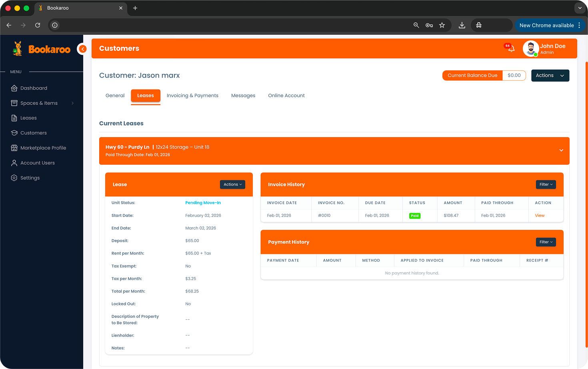Click the Bookaroo kangaroo logo
The height and width of the screenshot is (369, 588).
(x=18, y=49)
